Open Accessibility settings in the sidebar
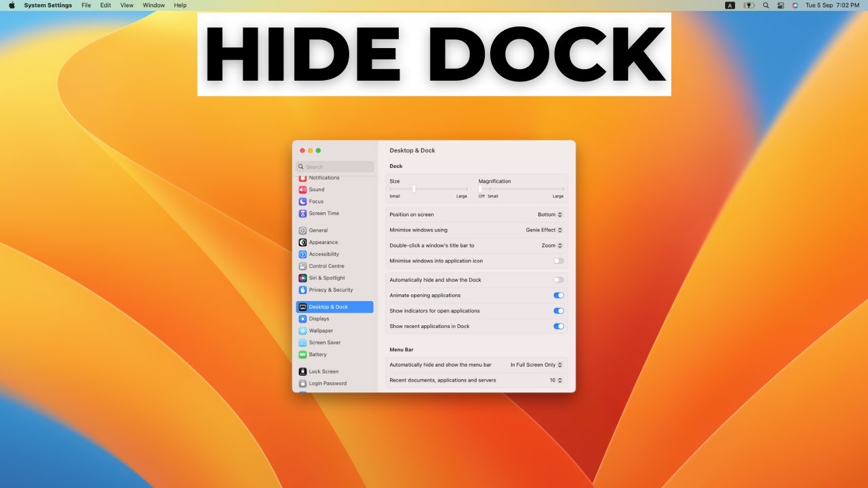The height and width of the screenshot is (488, 868). point(334,254)
